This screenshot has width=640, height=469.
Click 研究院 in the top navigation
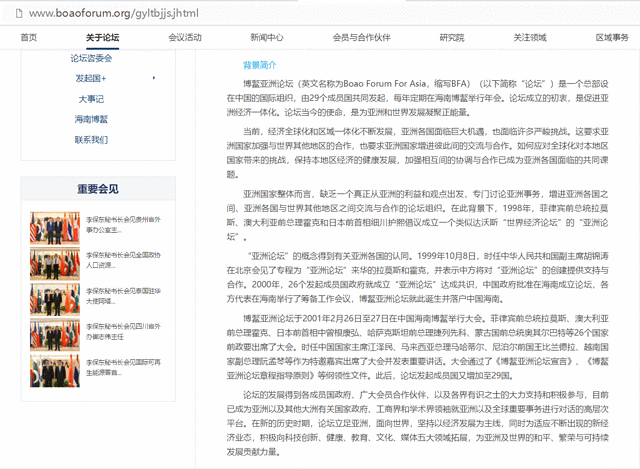coord(452,37)
